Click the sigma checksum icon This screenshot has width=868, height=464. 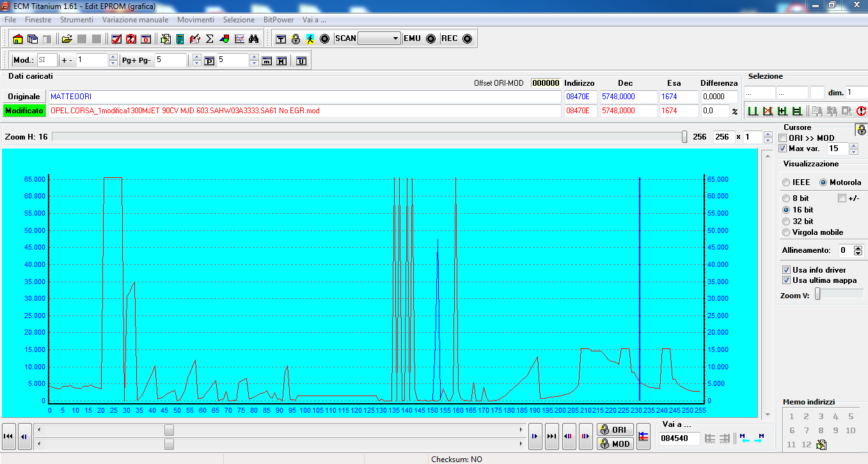[209, 39]
